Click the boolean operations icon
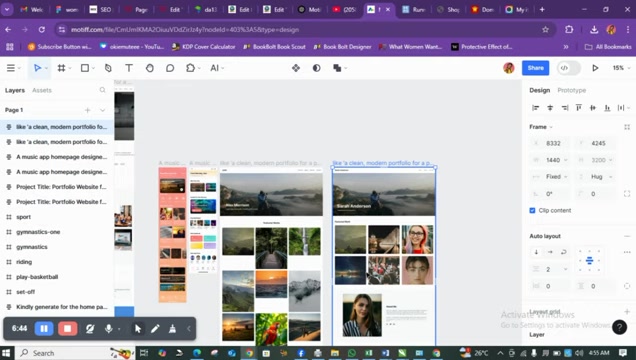This screenshot has height=360, width=636. 337,68
